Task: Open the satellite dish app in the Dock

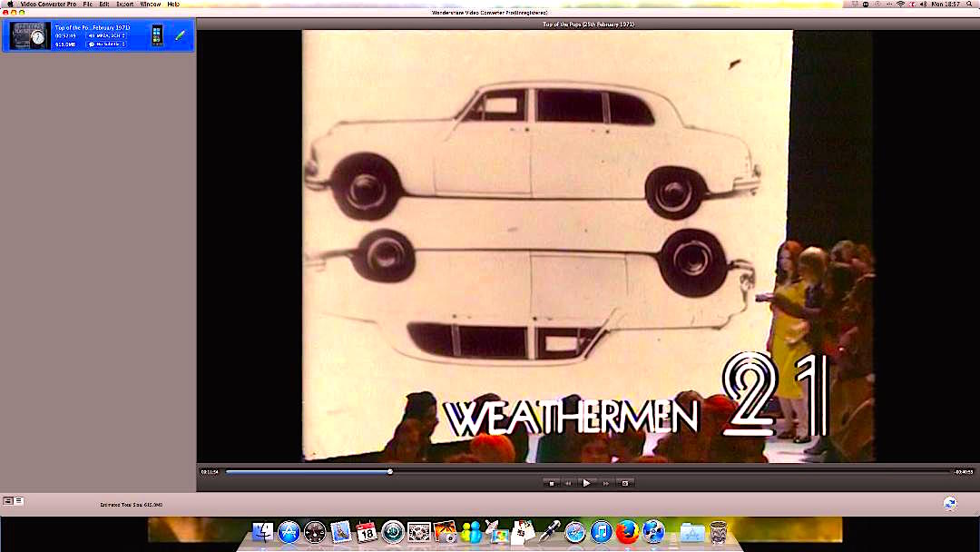Action: [x=497, y=532]
